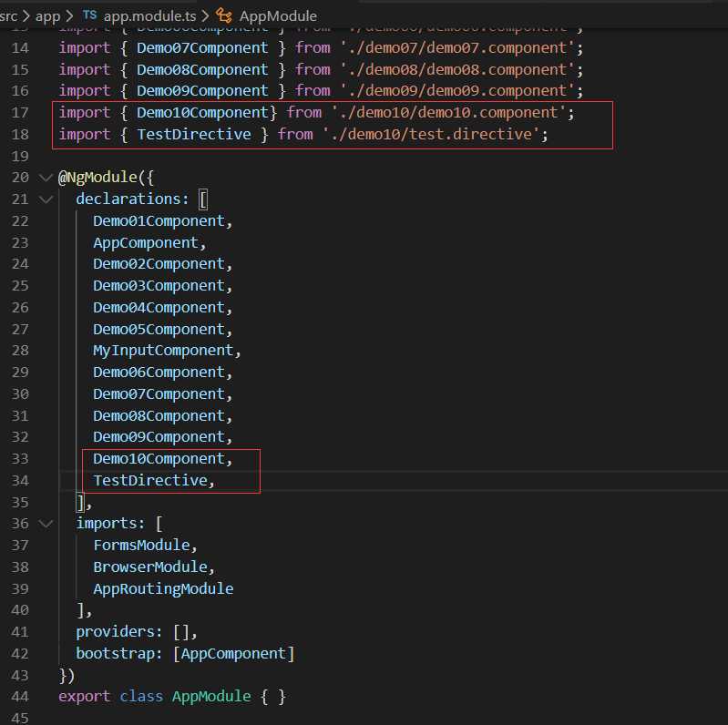Click the 'app' folder breadcrumb
This screenshot has width=728, height=725.
[47, 16]
